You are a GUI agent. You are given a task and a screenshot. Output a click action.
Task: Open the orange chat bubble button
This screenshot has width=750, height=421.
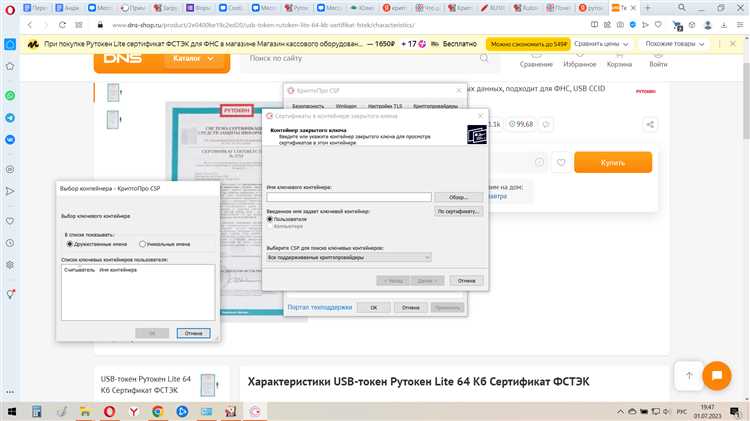pyautogui.click(x=717, y=376)
